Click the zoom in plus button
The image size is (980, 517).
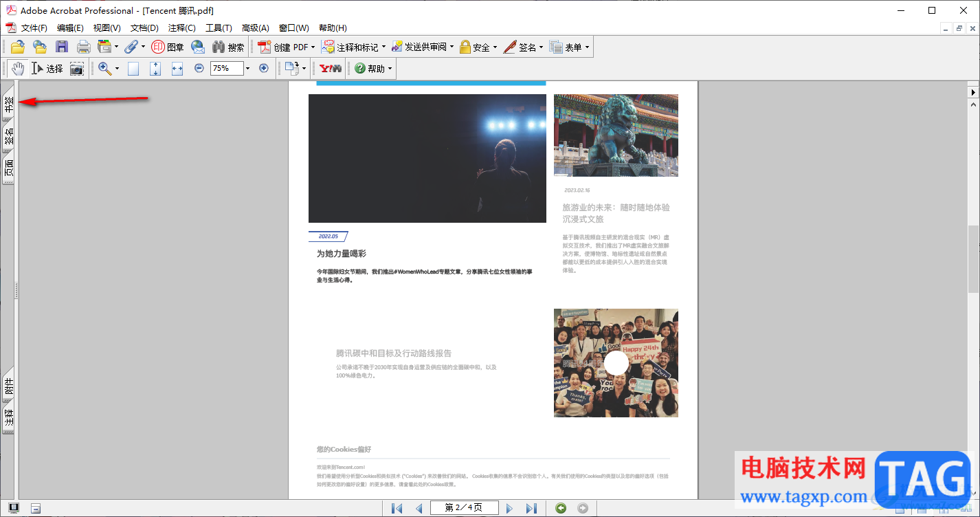pos(263,68)
